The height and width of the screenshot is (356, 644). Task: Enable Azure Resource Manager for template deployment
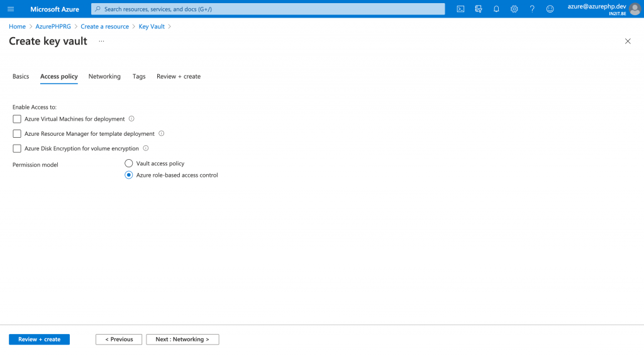(x=17, y=134)
